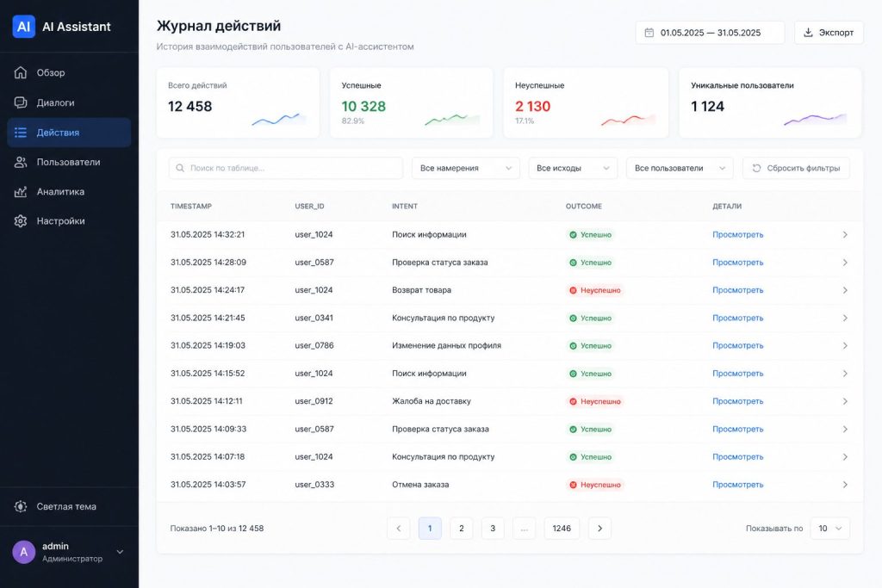Viewport: 882px width, 588px height.
Task: Expand the admin account menu chevron
Action: [x=120, y=552]
